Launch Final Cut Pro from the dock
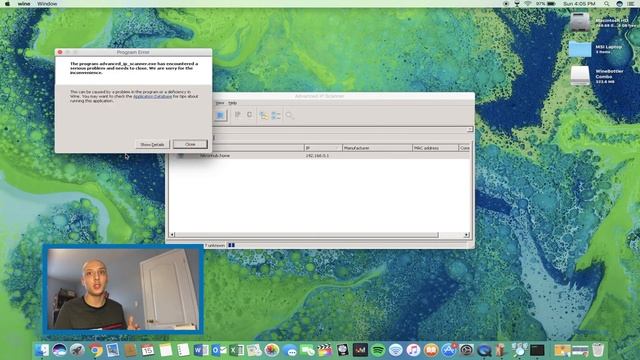The width and height of the screenshot is (640, 360). point(325,350)
